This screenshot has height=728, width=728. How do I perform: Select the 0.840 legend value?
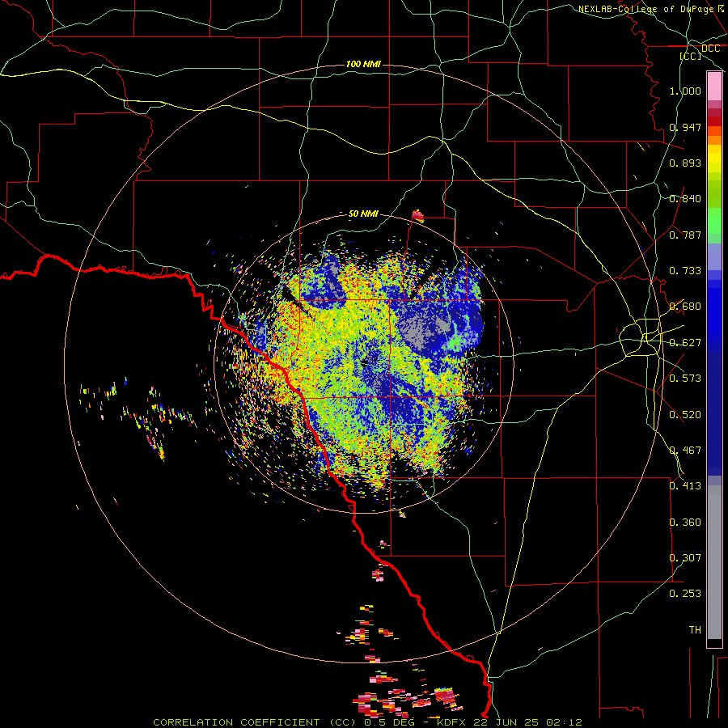coord(685,199)
